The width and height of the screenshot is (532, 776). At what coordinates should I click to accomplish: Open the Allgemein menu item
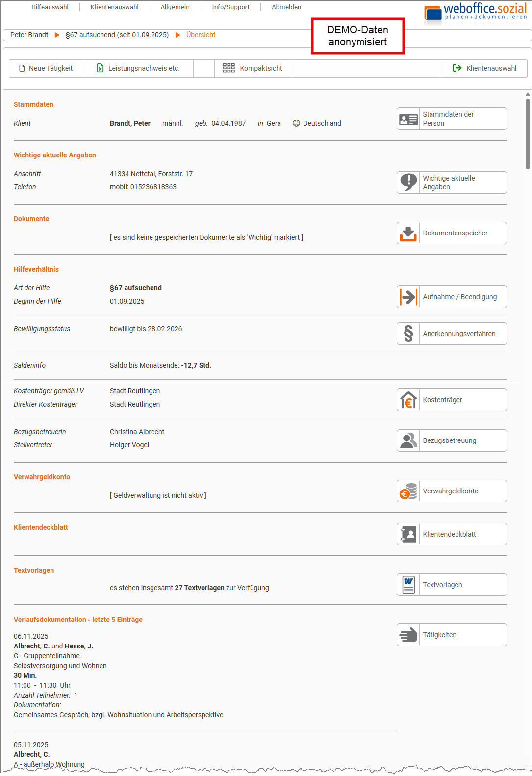coord(175,7)
